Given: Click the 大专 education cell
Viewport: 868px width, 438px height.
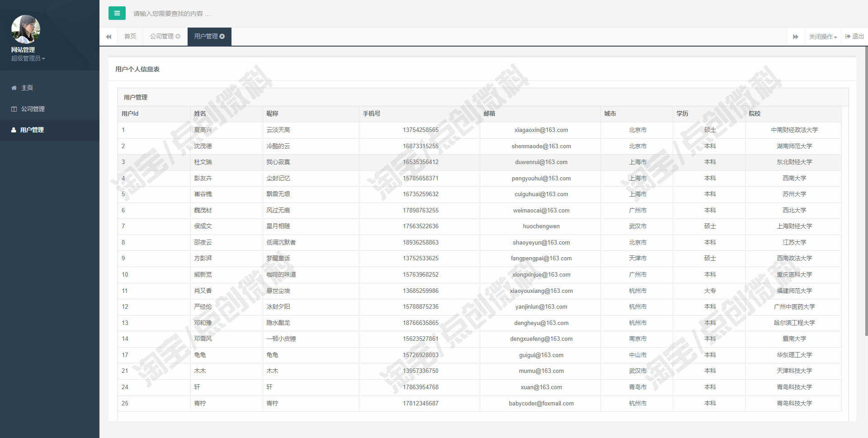Looking at the screenshot, I should tap(710, 291).
